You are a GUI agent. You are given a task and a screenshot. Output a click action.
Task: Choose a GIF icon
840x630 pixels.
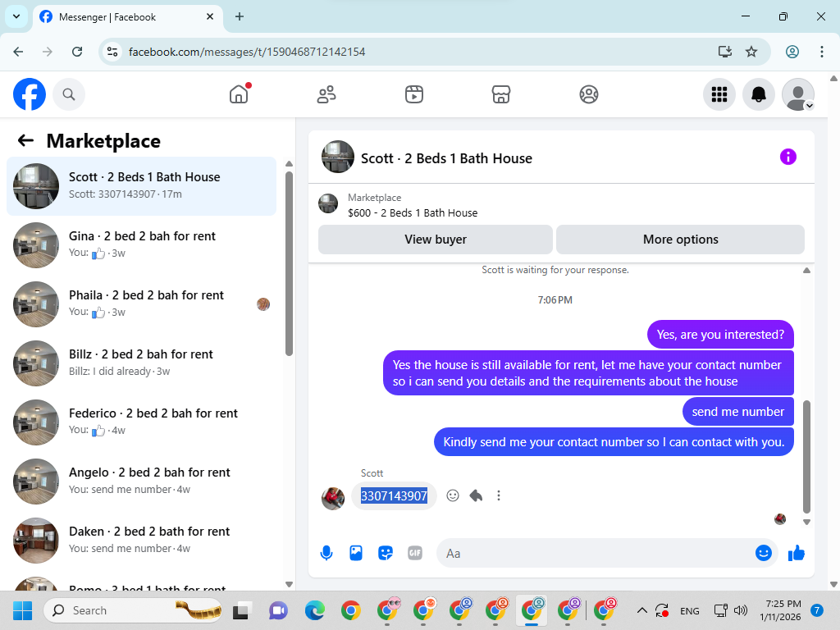pyautogui.click(x=415, y=553)
